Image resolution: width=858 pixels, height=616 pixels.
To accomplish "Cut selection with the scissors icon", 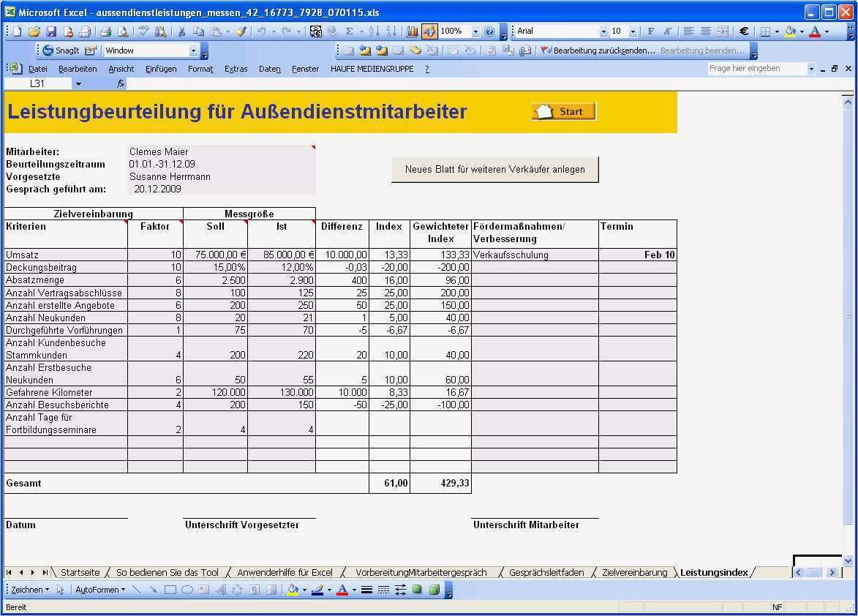I will [x=181, y=31].
